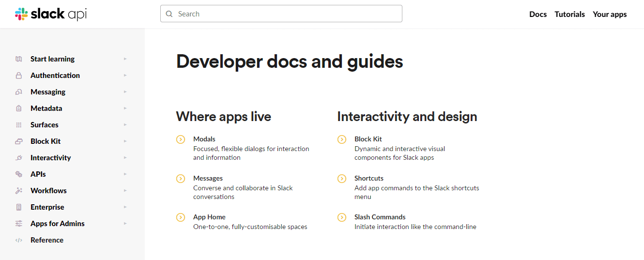Open the Messages link

(208, 178)
